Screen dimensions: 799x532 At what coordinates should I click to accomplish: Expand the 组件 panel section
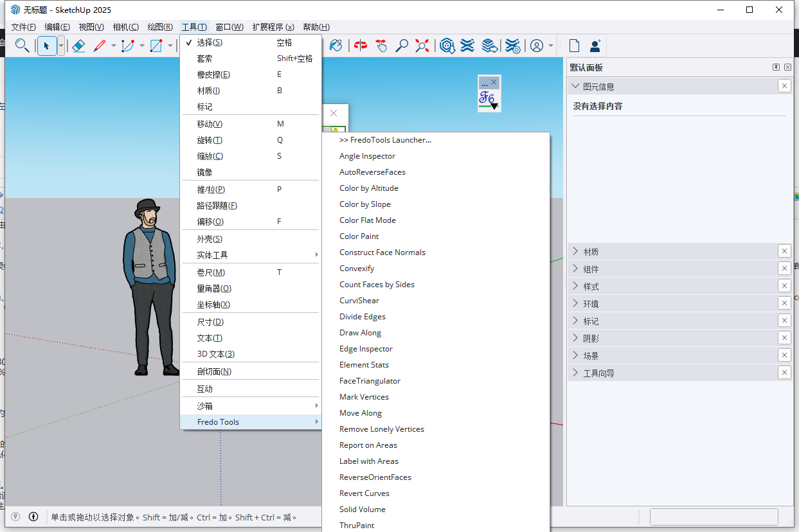click(x=575, y=269)
